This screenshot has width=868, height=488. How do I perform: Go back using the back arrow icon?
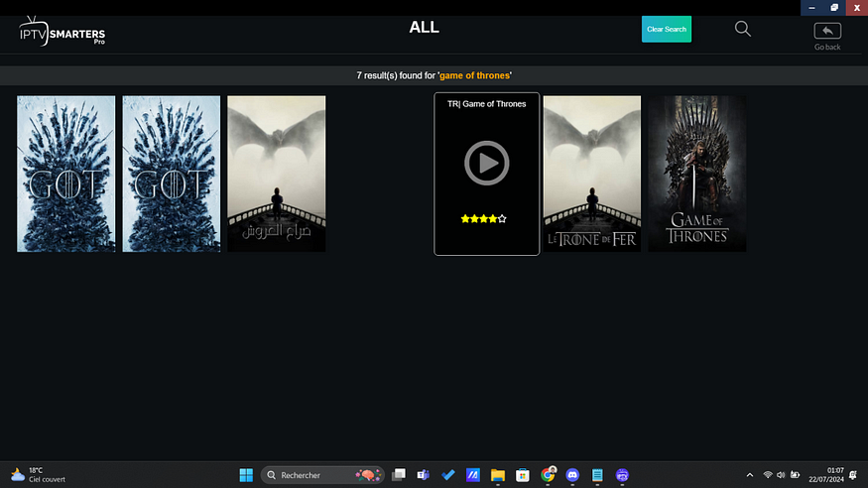pos(827,31)
